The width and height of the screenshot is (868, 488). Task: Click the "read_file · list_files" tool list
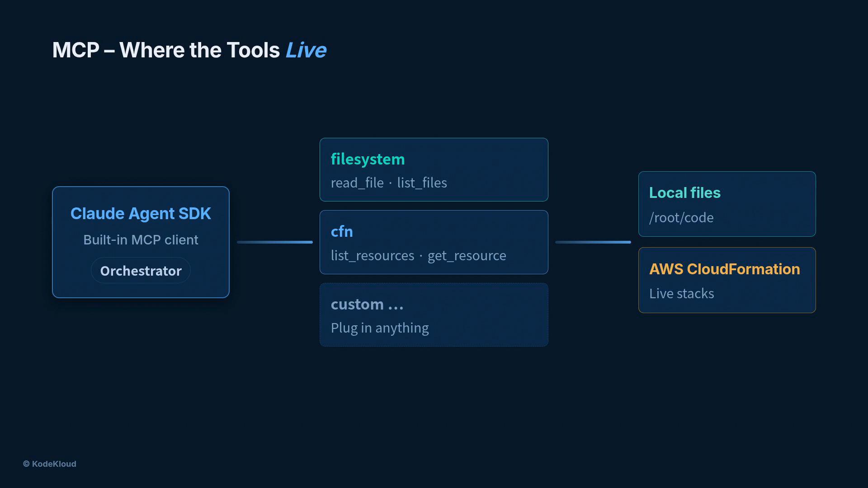[389, 183]
